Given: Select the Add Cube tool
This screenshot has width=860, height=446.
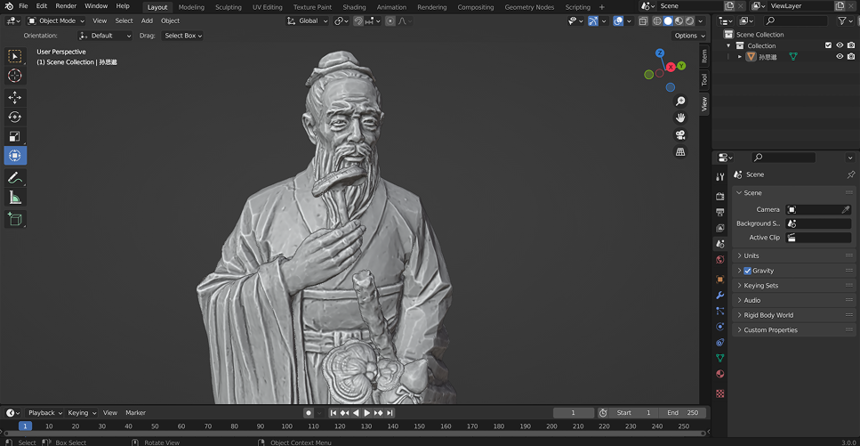Looking at the screenshot, I should click(15, 219).
